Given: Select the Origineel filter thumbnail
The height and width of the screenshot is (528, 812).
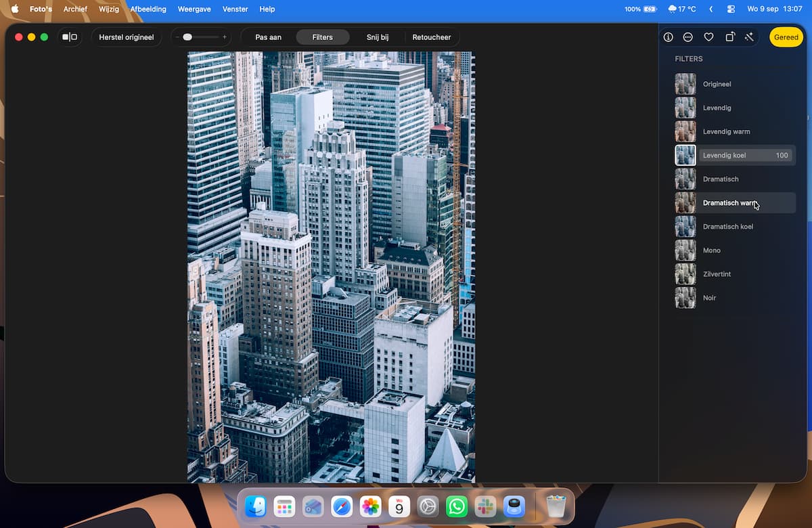Looking at the screenshot, I should tap(685, 84).
